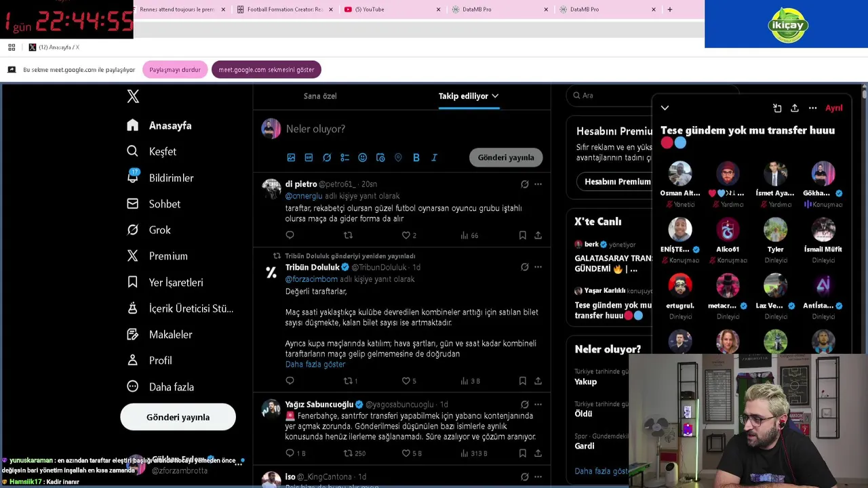Open Bildirimler notifications
Screen dimensions: 868x488
(x=160, y=178)
